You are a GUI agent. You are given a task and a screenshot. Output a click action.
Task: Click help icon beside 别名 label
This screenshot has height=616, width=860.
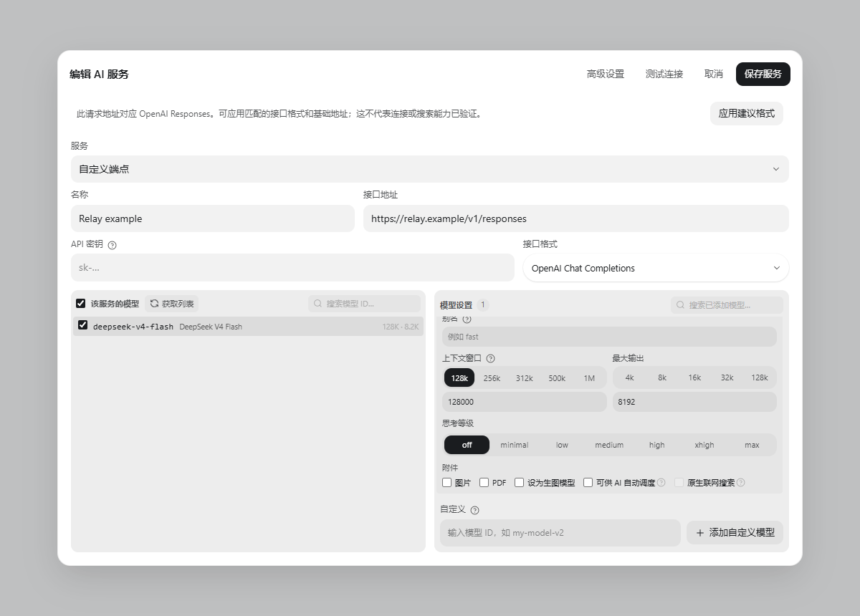click(467, 319)
